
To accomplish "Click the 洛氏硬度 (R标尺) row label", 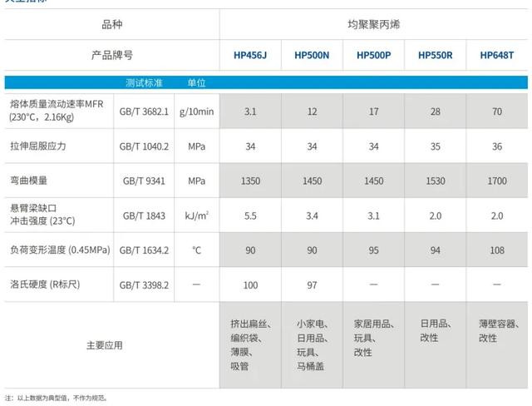I will (45, 285).
